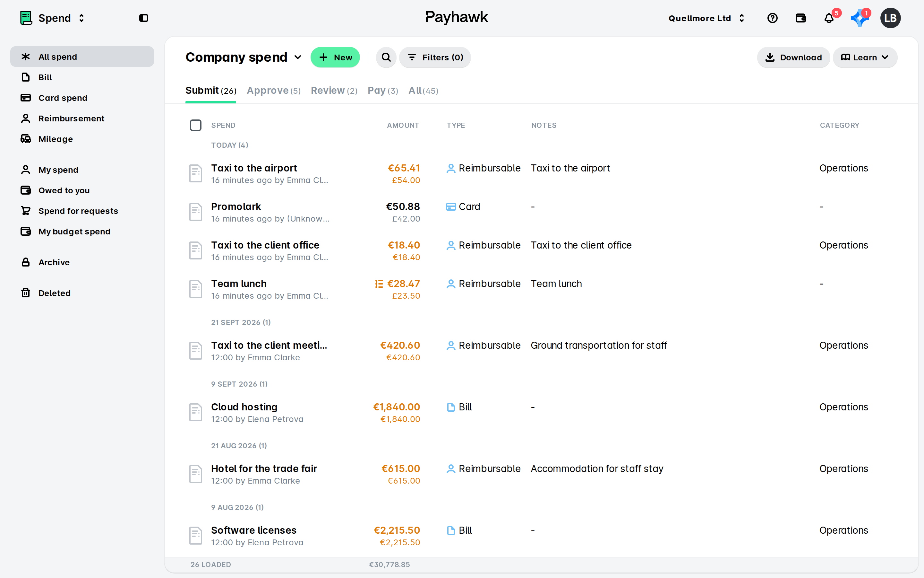This screenshot has height=578, width=924.
Task: Click the Mileage car icon in sidebar
Action: coord(26,139)
